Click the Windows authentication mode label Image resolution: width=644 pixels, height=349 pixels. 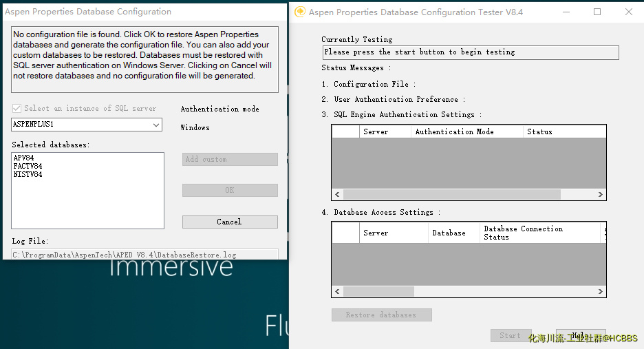[195, 127]
